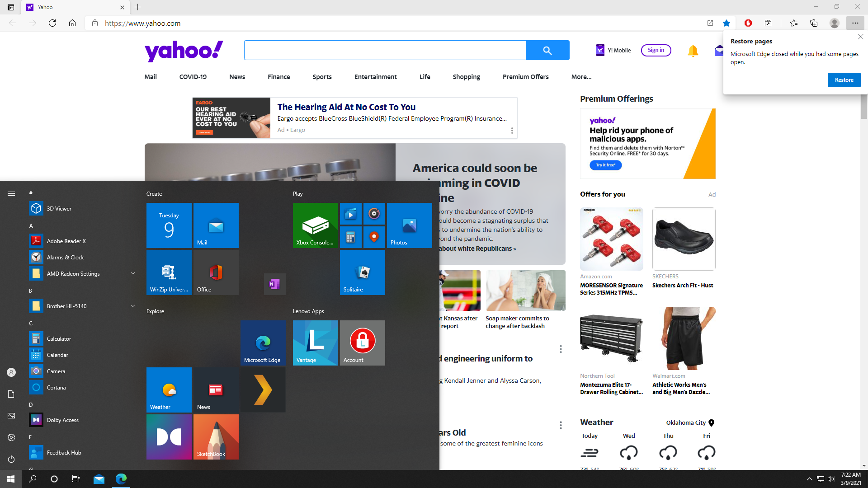
Task: Expand the Start menu hamburger navigation
Action: (x=11, y=193)
